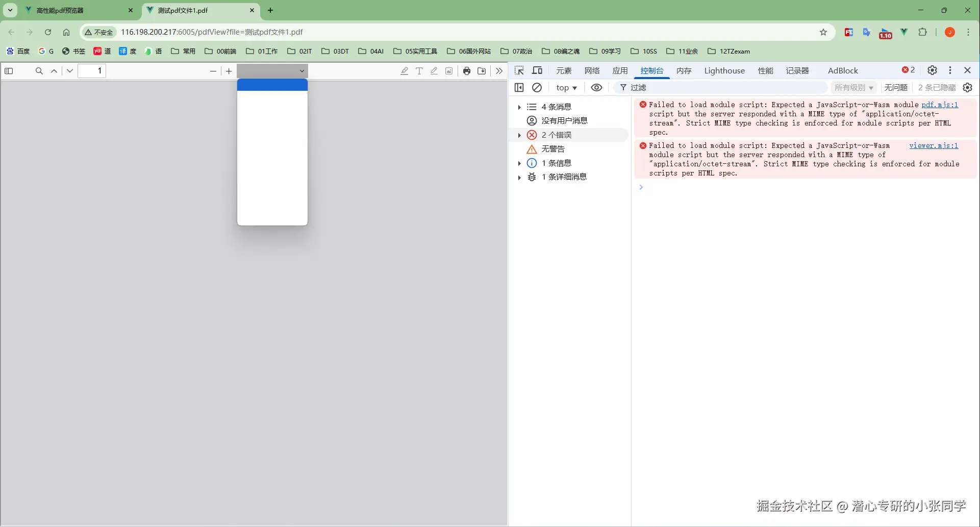Screen dimensions: 980x527
Task: Select the PDF text annotation tool
Action: click(419, 71)
